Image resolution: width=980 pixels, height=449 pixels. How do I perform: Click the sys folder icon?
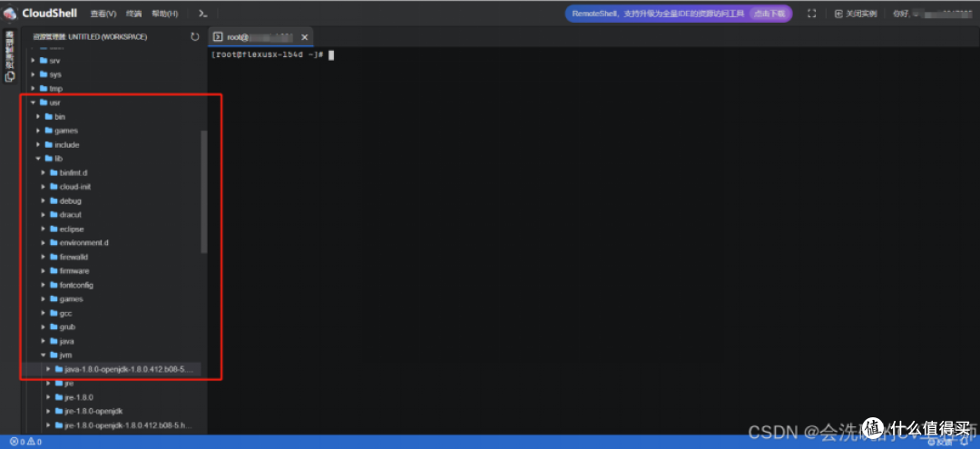[x=44, y=74]
